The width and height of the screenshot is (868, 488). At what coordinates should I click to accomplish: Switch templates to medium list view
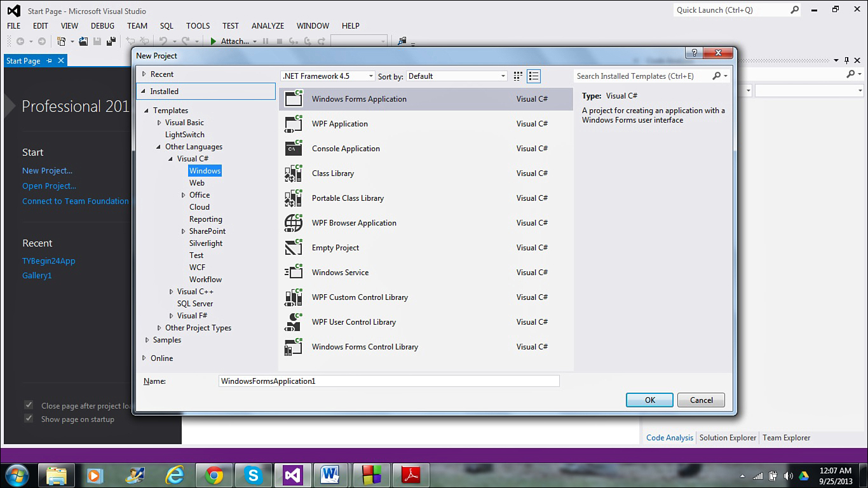(x=534, y=76)
